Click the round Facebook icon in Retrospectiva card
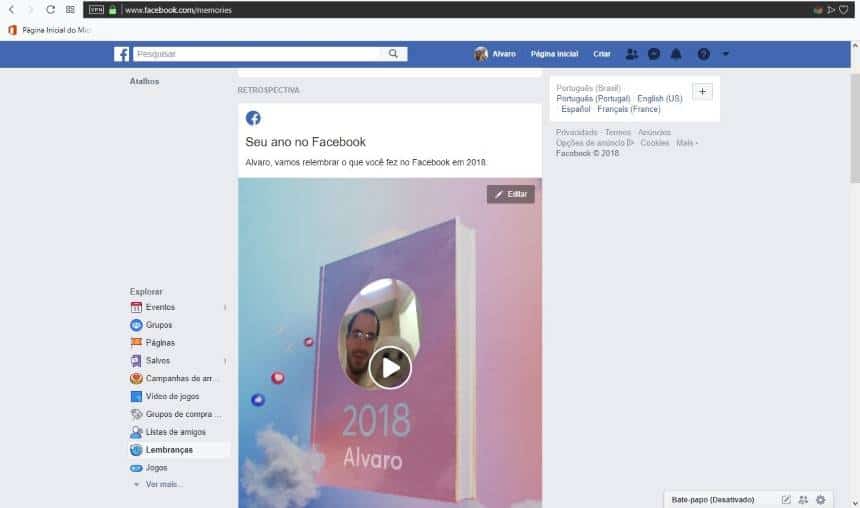The height and width of the screenshot is (508, 860). 253,118
